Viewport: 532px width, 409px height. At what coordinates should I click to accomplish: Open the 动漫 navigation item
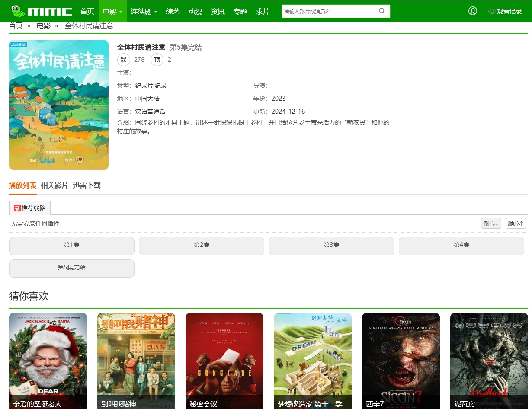coord(195,11)
